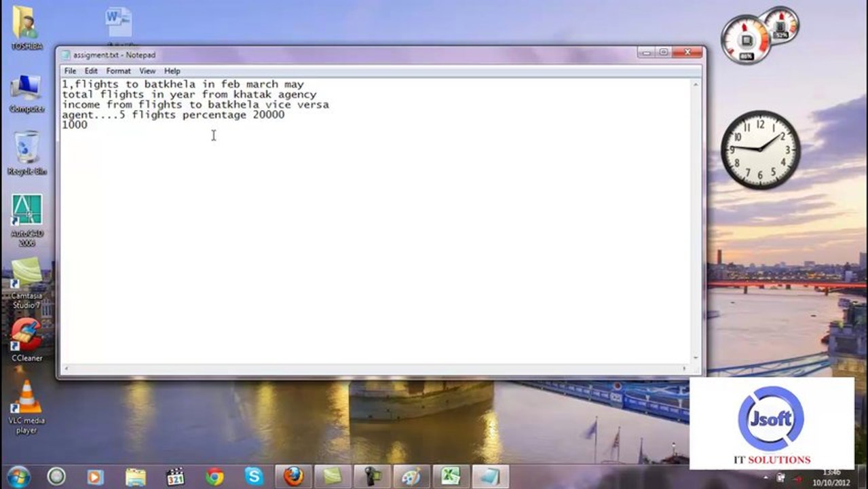Open the Recycle Bin
The width and height of the screenshot is (868, 489).
(x=26, y=154)
